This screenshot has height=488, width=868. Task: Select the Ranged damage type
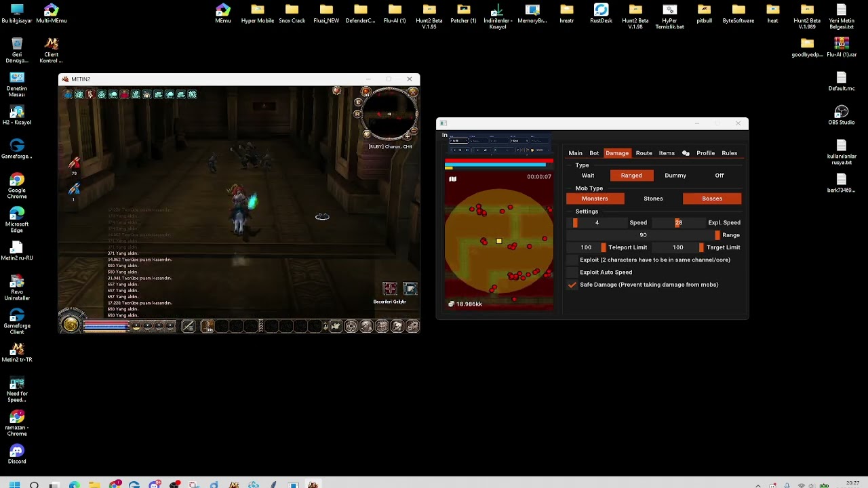click(631, 176)
